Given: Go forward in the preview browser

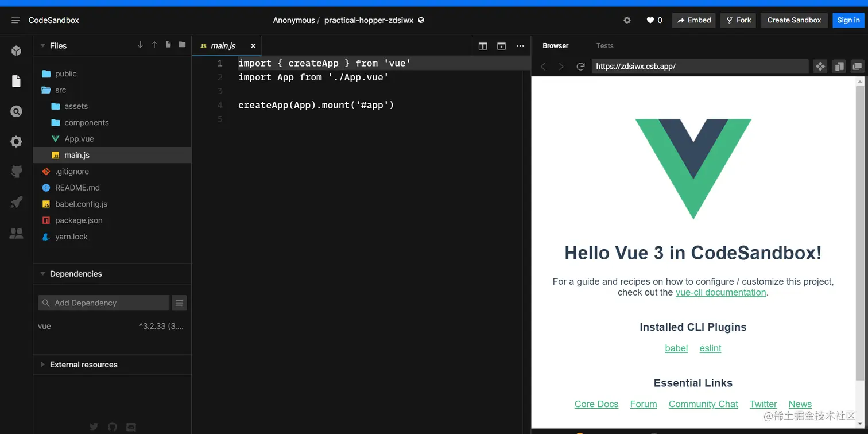Looking at the screenshot, I should click(x=561, y=67).
